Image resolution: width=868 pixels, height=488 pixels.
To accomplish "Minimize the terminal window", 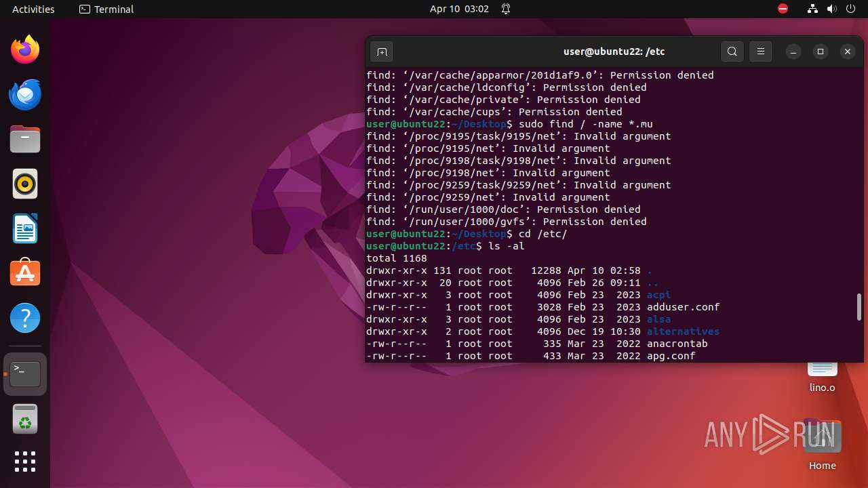I will pos(793,52).
